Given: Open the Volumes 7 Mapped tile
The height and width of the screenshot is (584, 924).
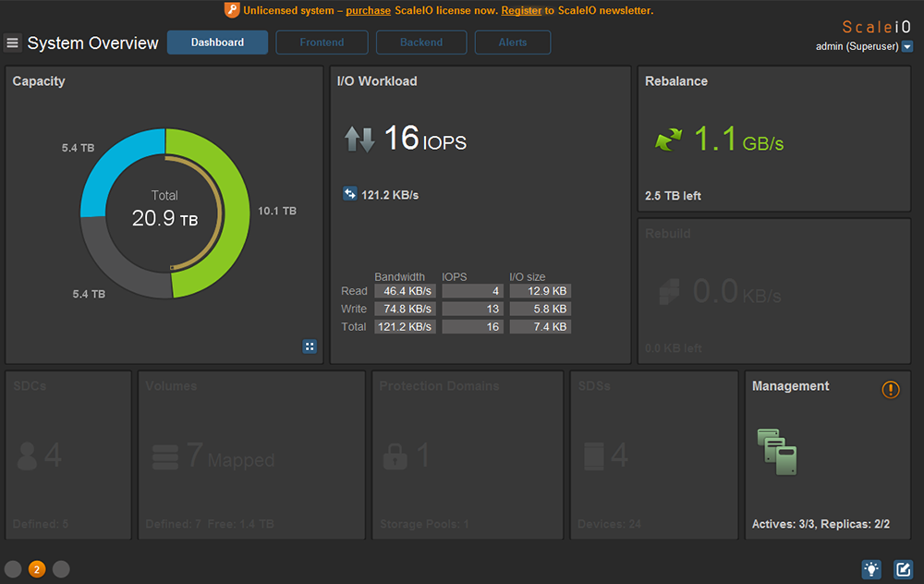Looking at the screenshot, I should [x=251, y=455].
